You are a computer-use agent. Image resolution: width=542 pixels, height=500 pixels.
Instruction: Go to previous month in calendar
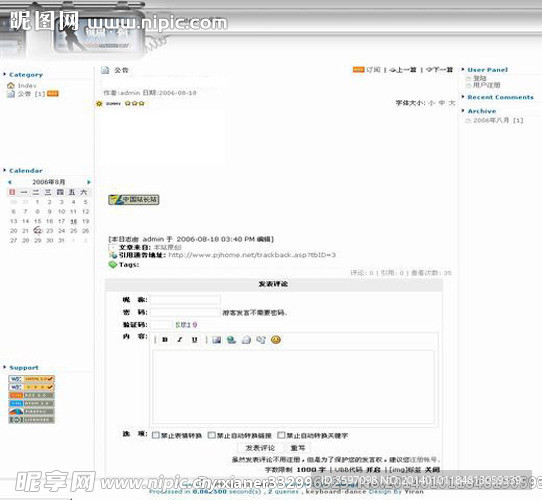pyautogui.click(x=10, y=182)
